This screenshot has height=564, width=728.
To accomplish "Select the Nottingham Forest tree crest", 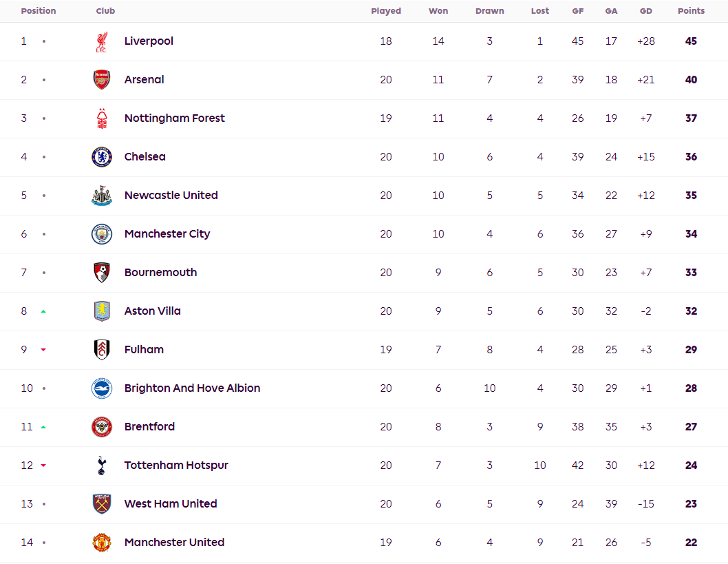I will 102,118.
